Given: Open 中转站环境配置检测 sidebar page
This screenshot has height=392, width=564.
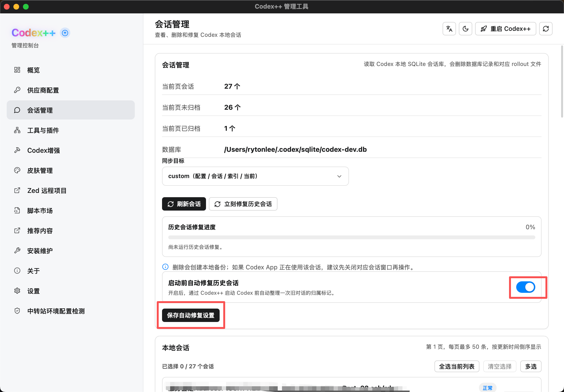Looking at the screenshot, I should [x=71, y=311].
